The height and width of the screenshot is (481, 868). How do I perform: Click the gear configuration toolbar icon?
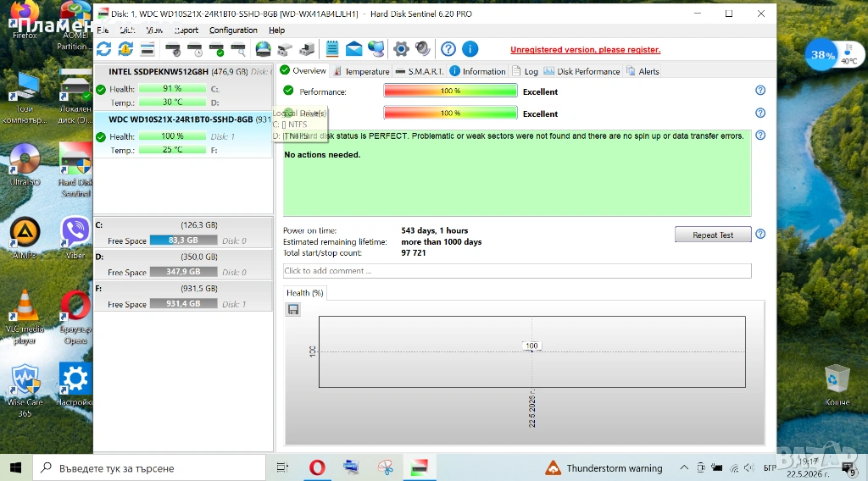pos(401,49)
